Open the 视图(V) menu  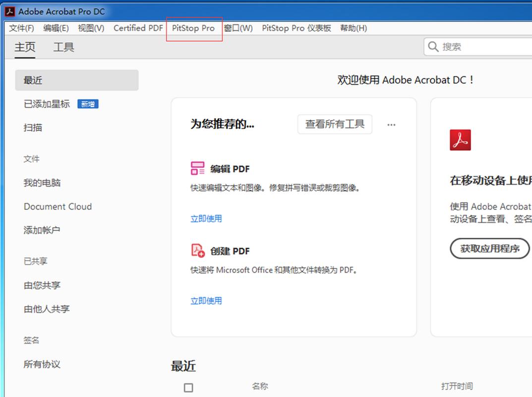coord(91,28)
